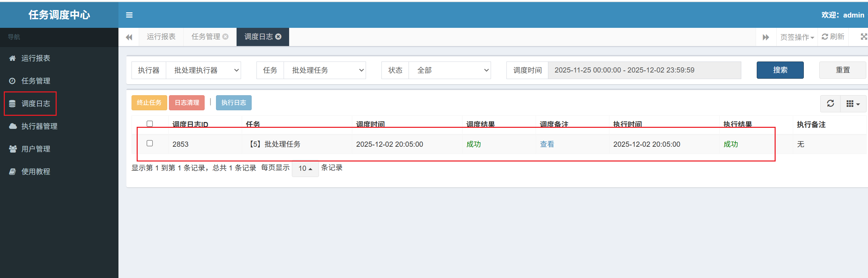Click the clock icon beside 任务管理
The height and width of the screenshot is (278, 868).
[12, 81]
